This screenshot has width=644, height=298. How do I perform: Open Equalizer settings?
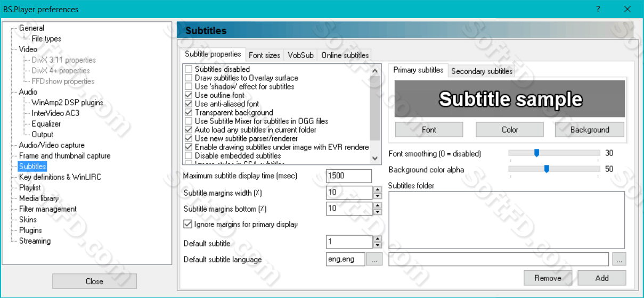[46, 124]
